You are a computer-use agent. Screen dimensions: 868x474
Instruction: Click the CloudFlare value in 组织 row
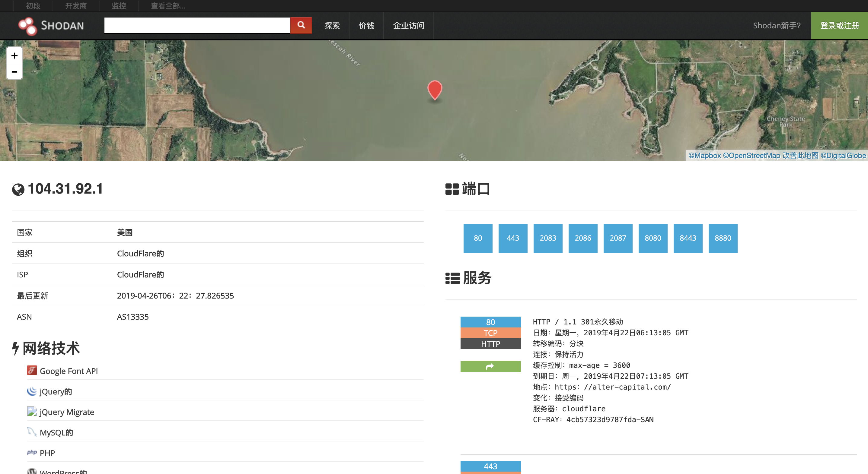pyautogui.click(x=140, y=253)
